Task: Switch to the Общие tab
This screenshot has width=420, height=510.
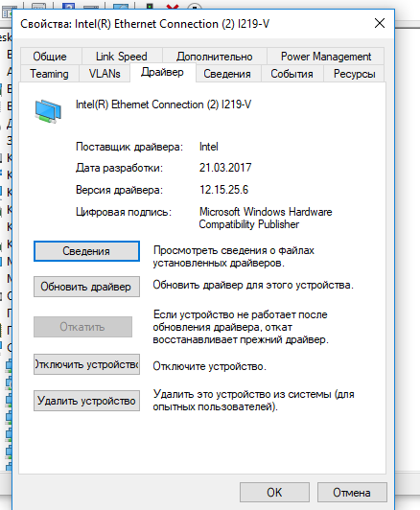Action: pyautogui.click(x=50, y=57)
